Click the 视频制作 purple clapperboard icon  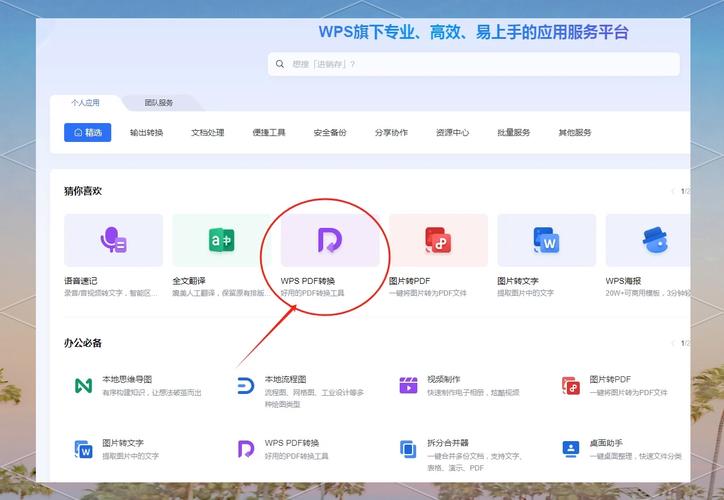click(408, 385)
